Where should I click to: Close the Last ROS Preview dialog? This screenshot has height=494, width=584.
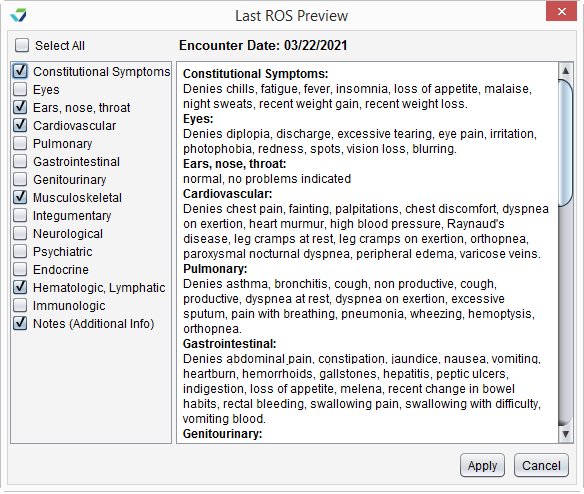561,12
